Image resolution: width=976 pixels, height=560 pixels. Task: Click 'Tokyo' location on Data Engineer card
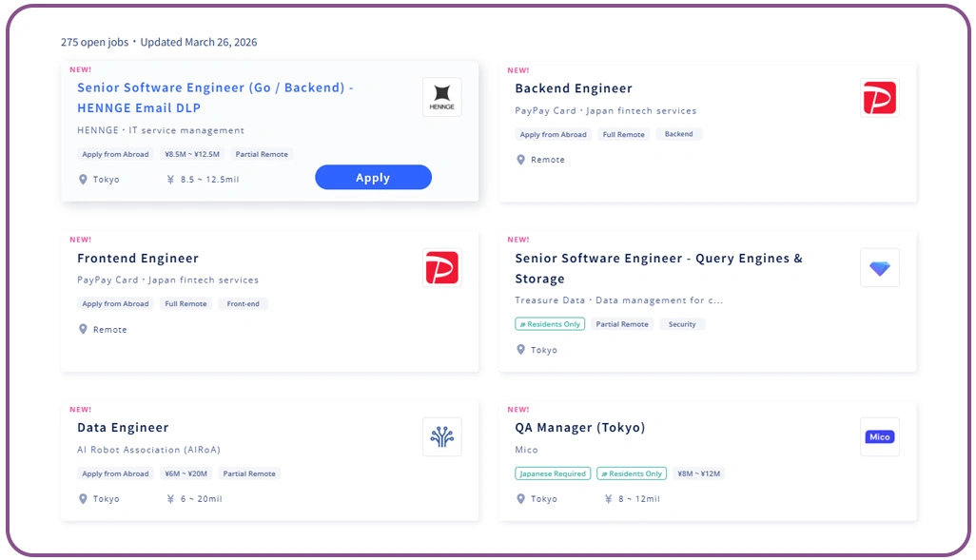coord(107,498)
